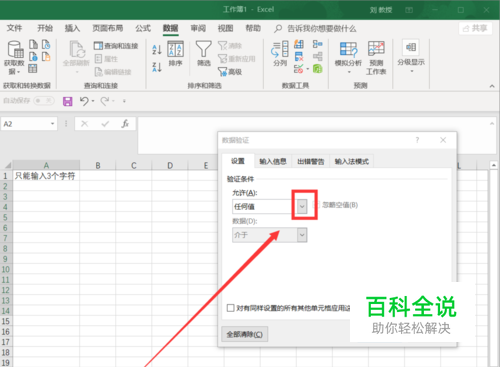Click the From Text/CSV import icon
Image resolution: width=500 pixels, height=367 pixels.
click(33, 44)
